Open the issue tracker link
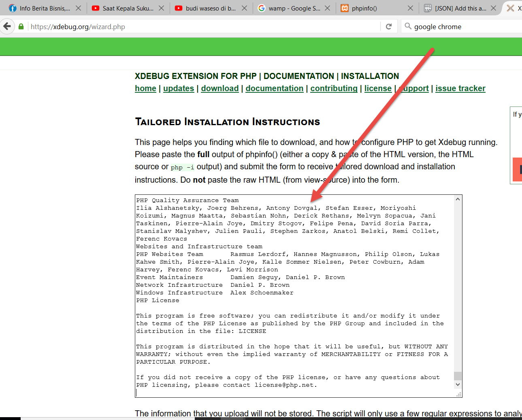This screenshot has height=420, width=522. 460,88
